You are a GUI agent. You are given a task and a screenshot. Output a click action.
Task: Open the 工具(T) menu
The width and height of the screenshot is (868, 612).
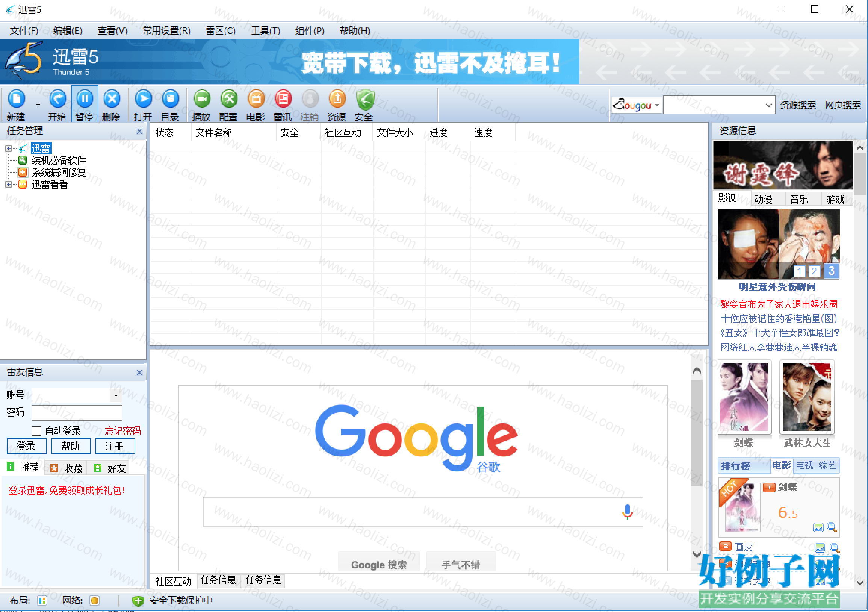point(265,31)
